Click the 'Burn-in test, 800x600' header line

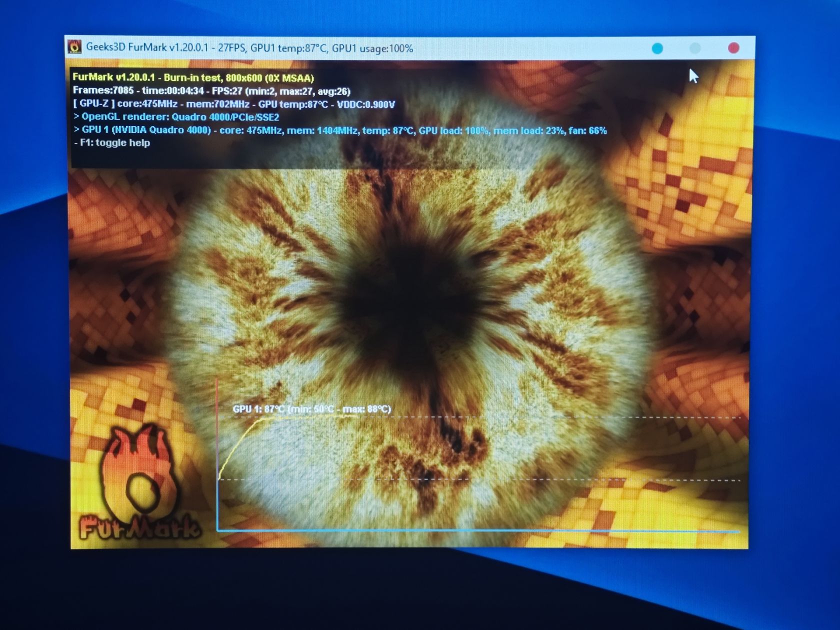pyautogui.click(x=193, y=78)
